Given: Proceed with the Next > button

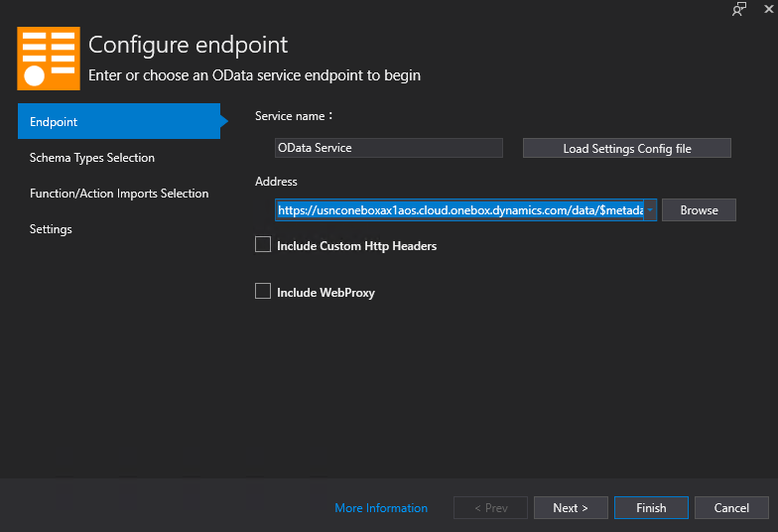Looking at the screenshot, I should tap(571, 508).
